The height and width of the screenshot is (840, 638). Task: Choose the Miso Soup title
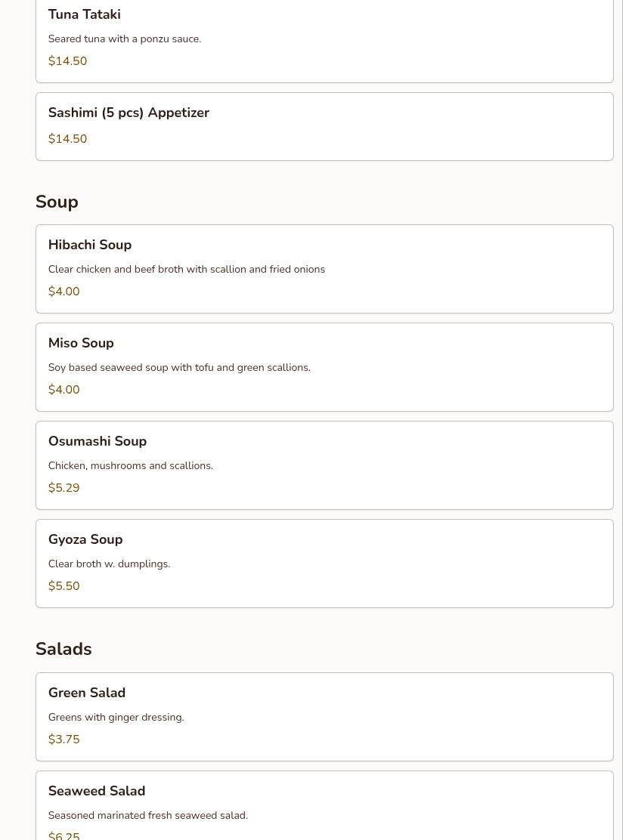click(x=81, y=343)
